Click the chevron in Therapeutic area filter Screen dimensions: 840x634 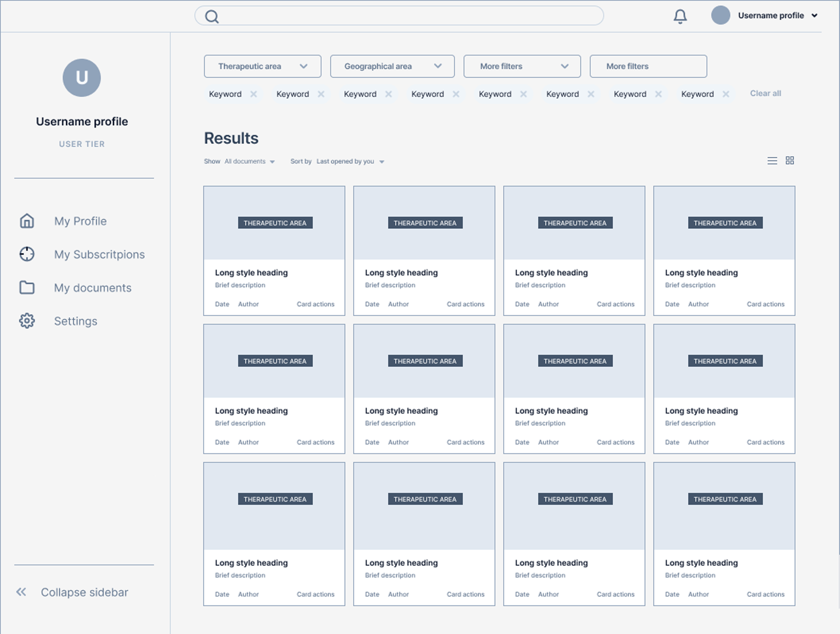click(x=303, y=66)
